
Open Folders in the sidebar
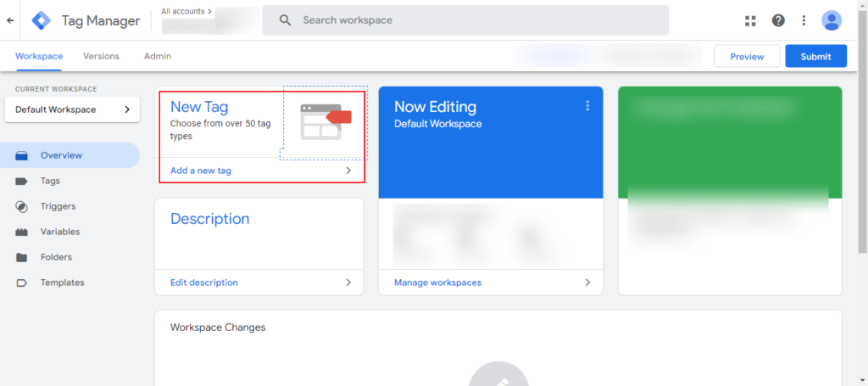click(56, 257)
